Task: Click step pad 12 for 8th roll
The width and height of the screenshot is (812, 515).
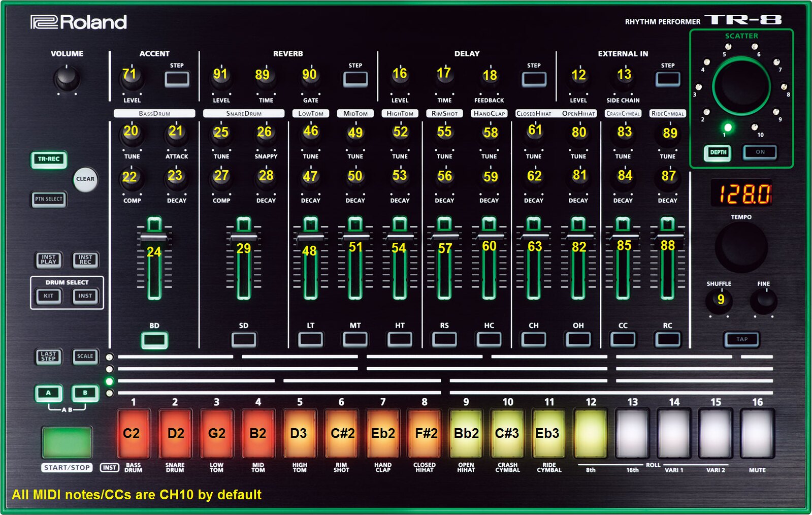Action: pos(591,434)
